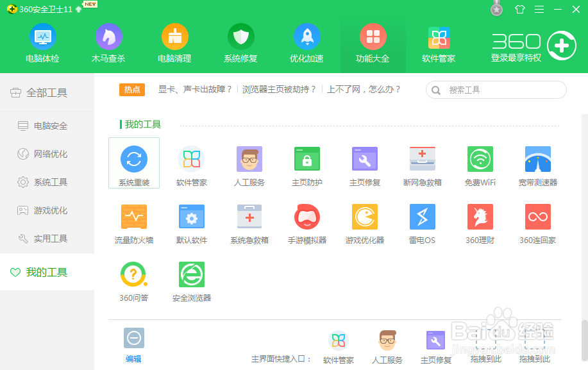Viewport: 588px width, 370px height.
Task: Select 我的工具 in sidebar
Action: (x=47, y=272)
